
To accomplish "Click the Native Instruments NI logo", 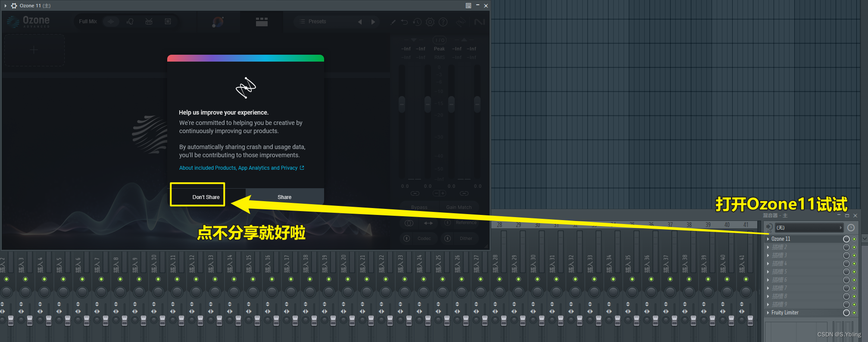I will point(479,22).
